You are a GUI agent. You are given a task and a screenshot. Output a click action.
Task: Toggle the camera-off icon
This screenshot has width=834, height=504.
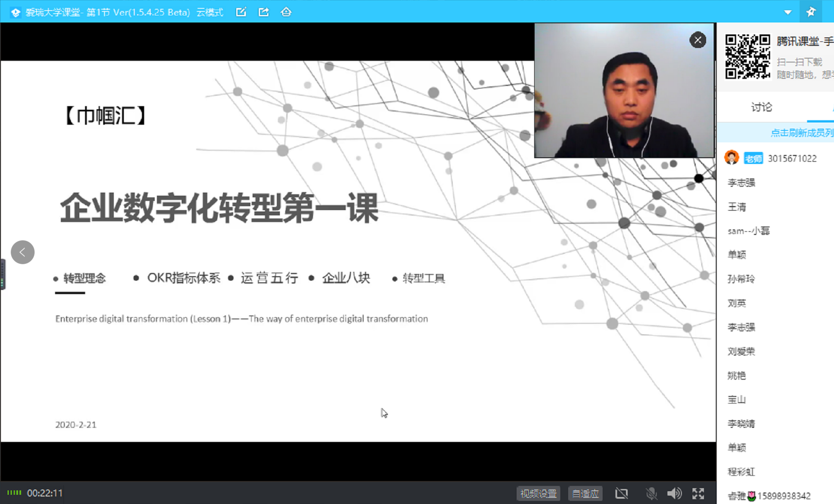[622, 493]
